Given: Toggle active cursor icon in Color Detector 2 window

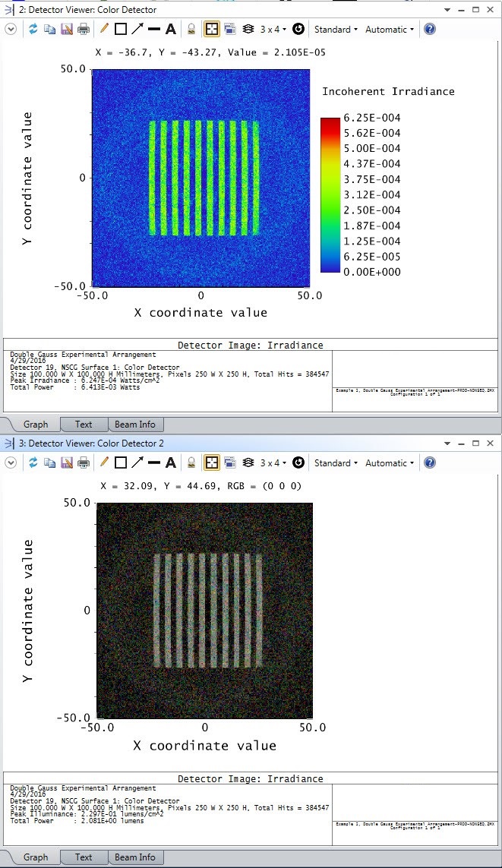Looking at the screenshot, I should [211, 462].
